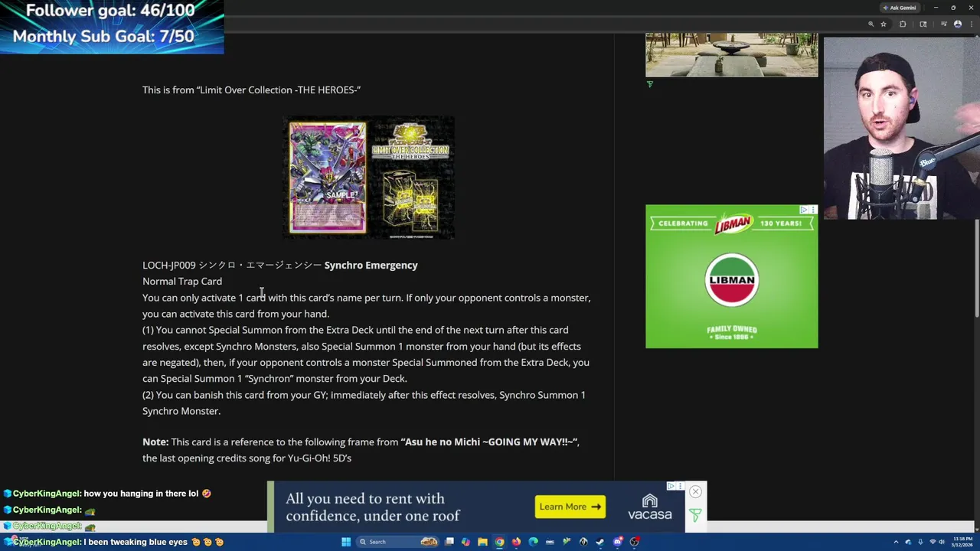Open Firefox from the taskbar
This screenshot has width=980, height=551.
point(516,542)
